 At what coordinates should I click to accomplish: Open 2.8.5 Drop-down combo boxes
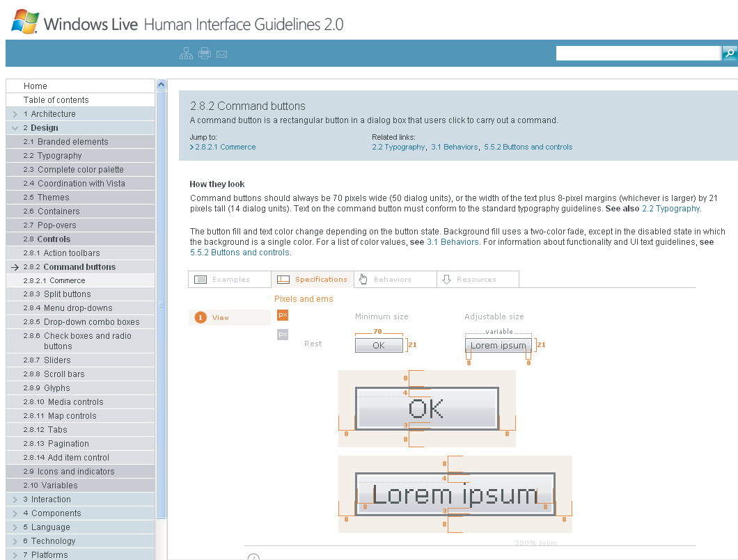click(x=81, y=322)
